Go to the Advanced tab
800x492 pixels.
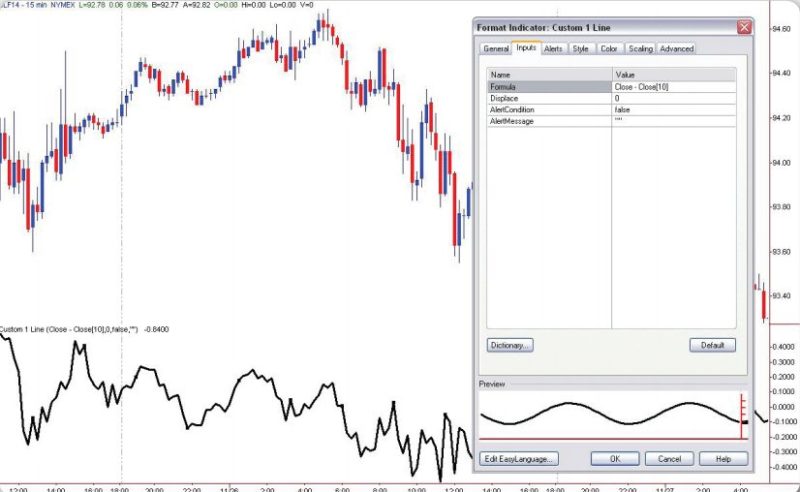point(677,49)
